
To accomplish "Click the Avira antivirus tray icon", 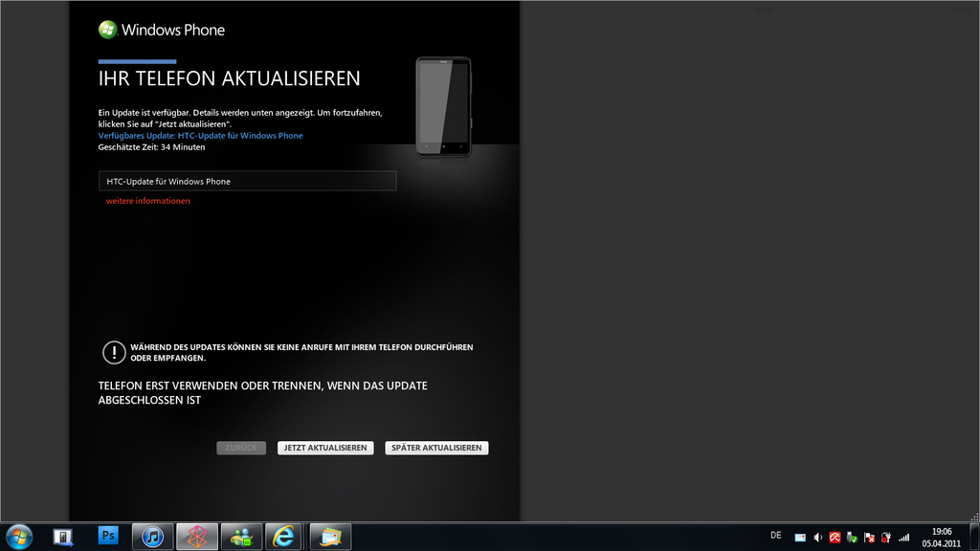I will coord(835,538).
